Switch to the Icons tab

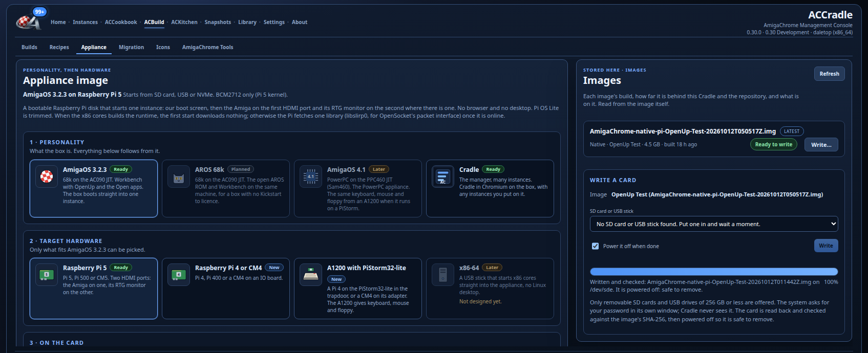click(163, 47)
